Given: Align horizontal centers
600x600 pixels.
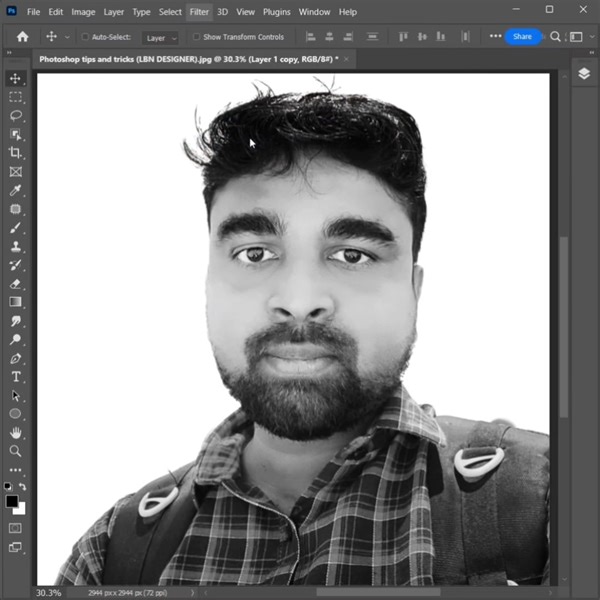Looking at the screenshot, I should 329,37.
